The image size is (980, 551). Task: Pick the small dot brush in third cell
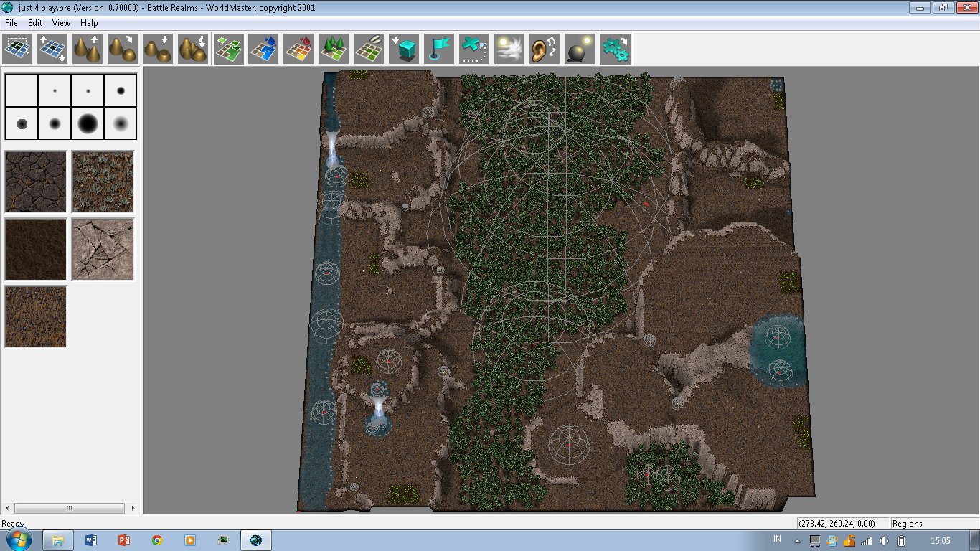click(x=88, y=90)
